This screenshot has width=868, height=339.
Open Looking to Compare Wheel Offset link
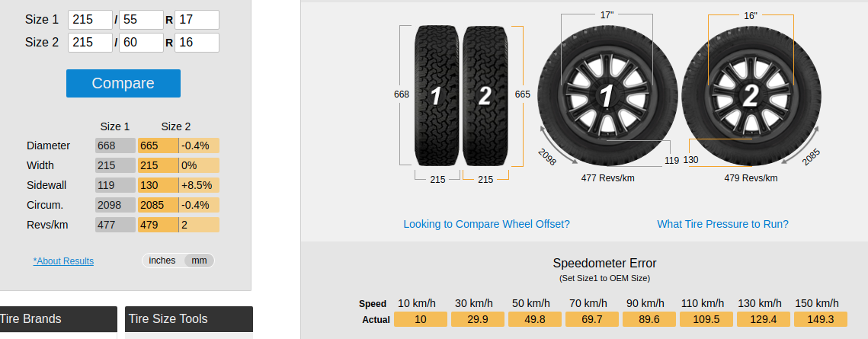tap(487, 224)
